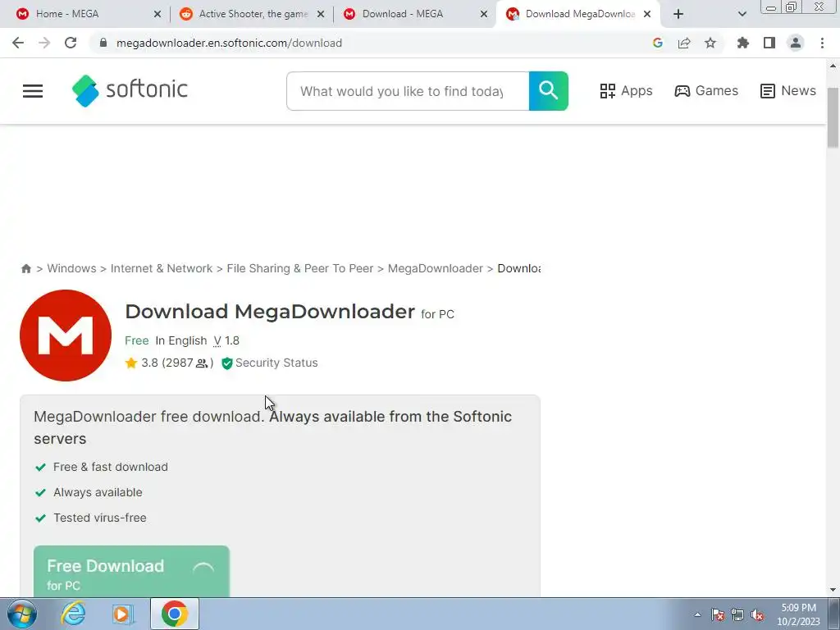Screen dimensions: 840x630
Task: Focus the Softonic search field
Action: coord(408,91)
